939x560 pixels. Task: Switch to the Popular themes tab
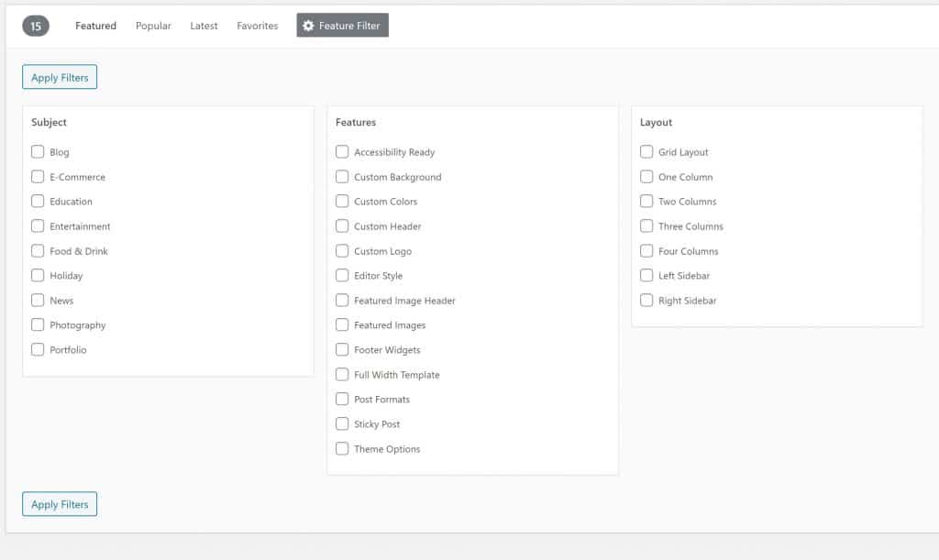(x=153, y=27)
